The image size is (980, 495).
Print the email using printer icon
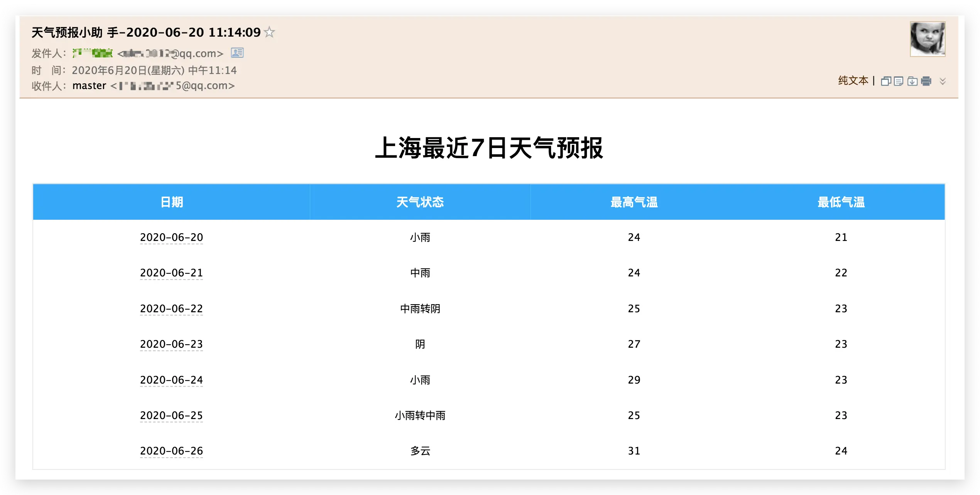click(926, 81)
